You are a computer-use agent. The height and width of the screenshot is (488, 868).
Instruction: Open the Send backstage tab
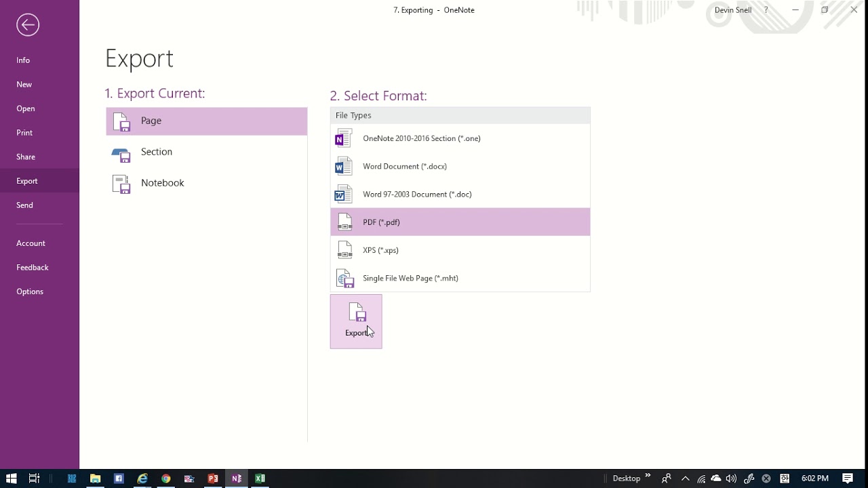pyautogui.click(x=39, y=205)
